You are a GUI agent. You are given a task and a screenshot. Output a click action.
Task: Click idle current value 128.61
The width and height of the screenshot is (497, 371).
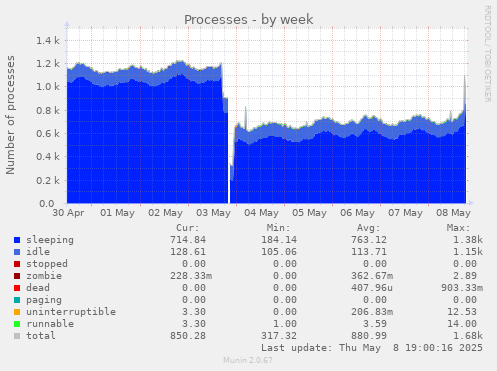[x=188, y=252]
